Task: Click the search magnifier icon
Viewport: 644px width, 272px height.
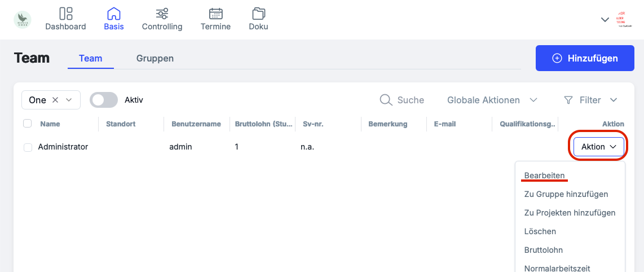Action: [386, 100]
